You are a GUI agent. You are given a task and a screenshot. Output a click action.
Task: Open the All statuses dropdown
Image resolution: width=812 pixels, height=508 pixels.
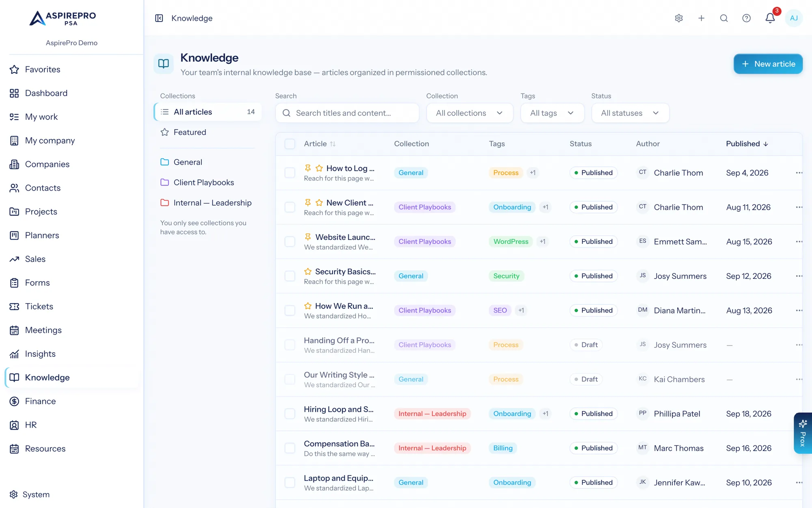[630, 113]
